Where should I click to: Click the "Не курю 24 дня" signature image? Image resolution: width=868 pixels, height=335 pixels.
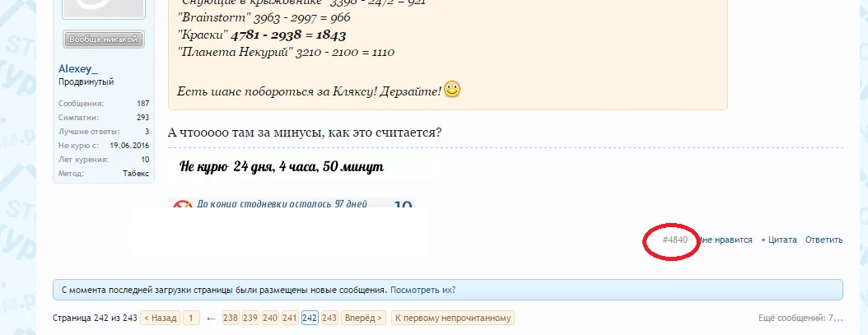pos(282,166)
